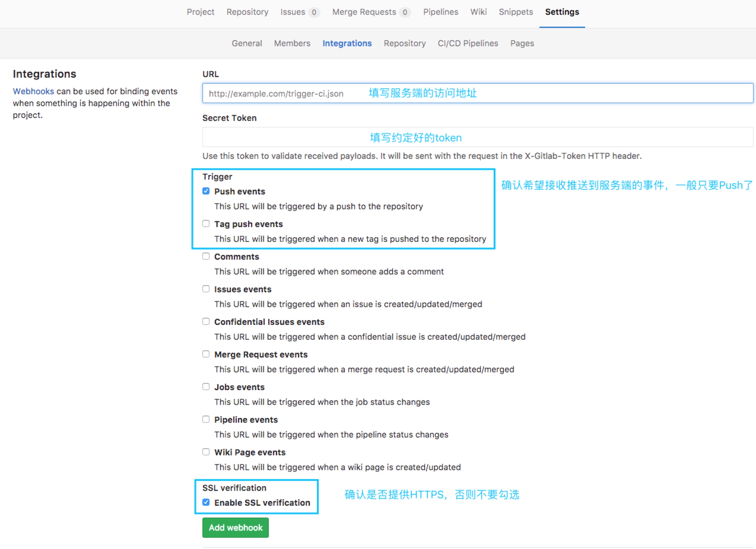Focus the webhook URL input field
The height and width of the screenshot is (549, 756).
[x=477, y=93]
